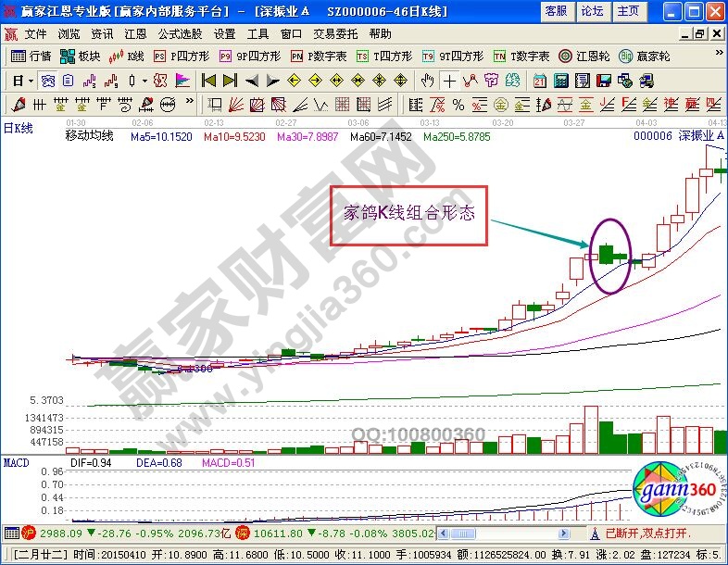Click the 论坛 forum button

pos(592,11)
